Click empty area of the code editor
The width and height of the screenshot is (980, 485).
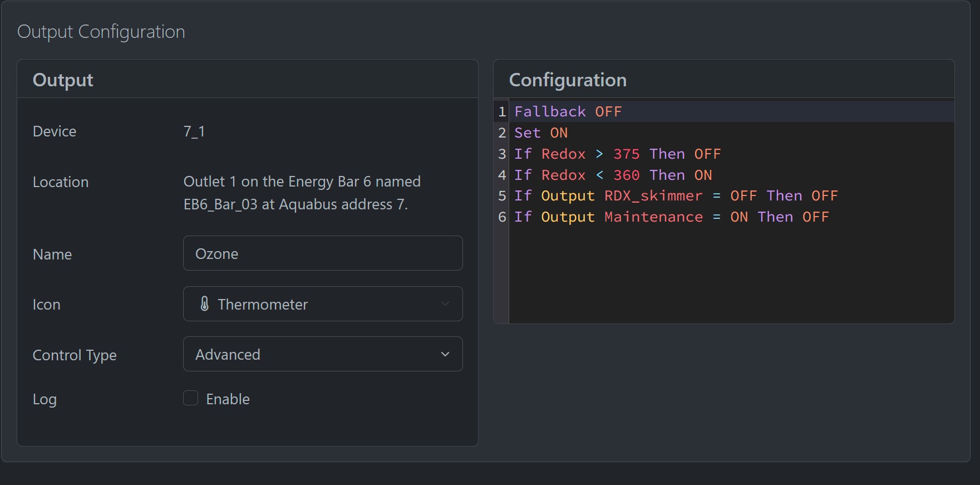(723, 273)
